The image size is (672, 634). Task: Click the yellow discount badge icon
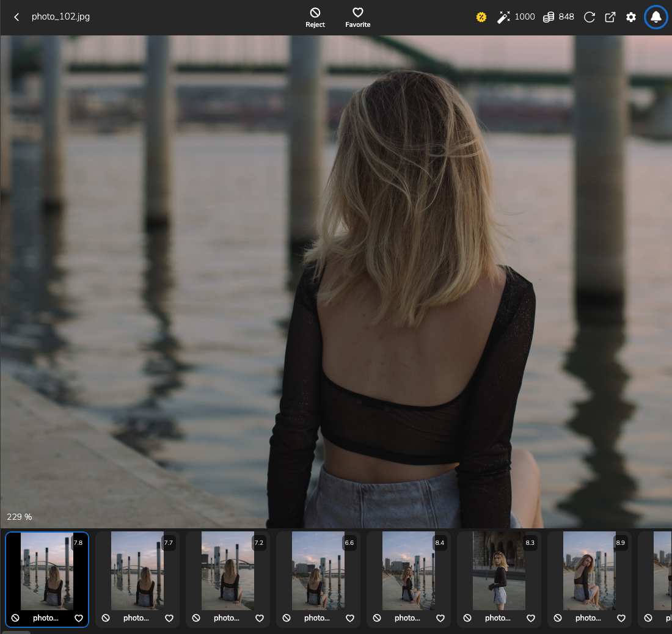[x=481, y=16]
